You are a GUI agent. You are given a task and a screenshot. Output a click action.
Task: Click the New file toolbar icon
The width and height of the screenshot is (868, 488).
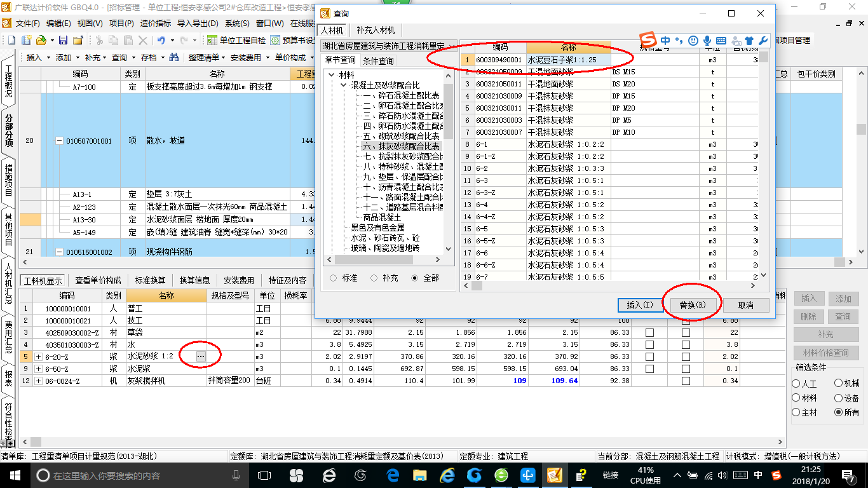tap(12, 41)
